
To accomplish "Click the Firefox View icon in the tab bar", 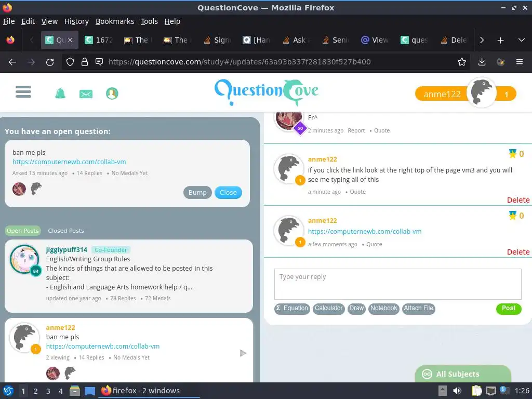I will [x=10, y=40].
